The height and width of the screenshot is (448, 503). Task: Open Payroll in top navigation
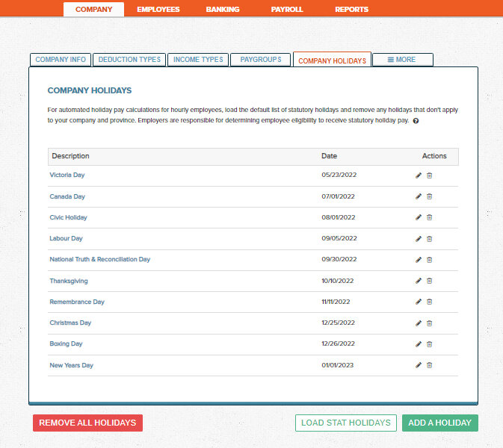287,10
